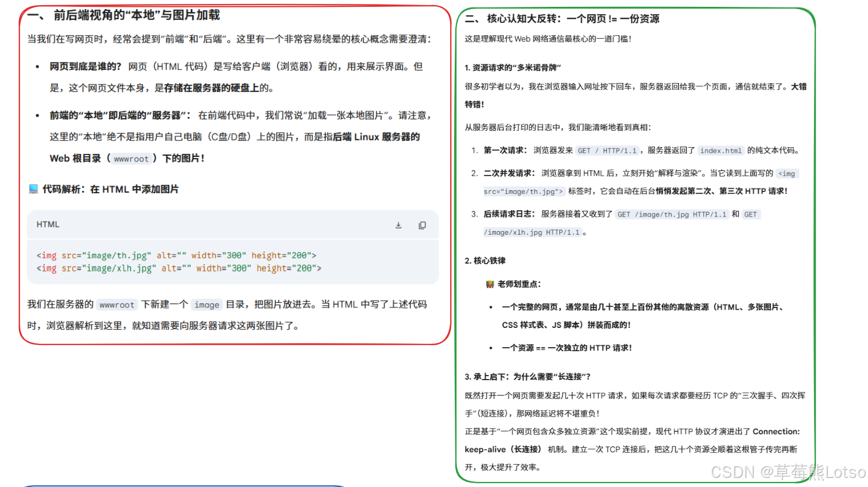This screenshot has width=868, height=487.
Task: Click the "HTML" language label of the code block
Action: pyautogui.click(x=48, y=224)
